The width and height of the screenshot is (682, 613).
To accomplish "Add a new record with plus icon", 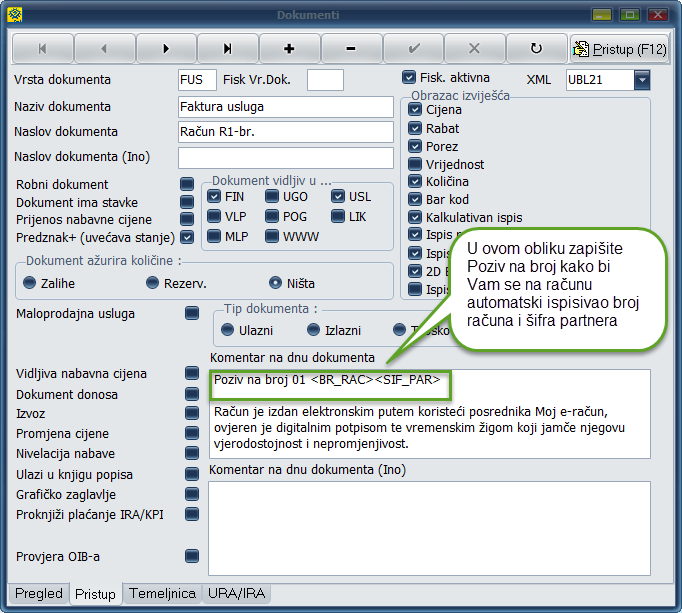I will coord(289,48).
